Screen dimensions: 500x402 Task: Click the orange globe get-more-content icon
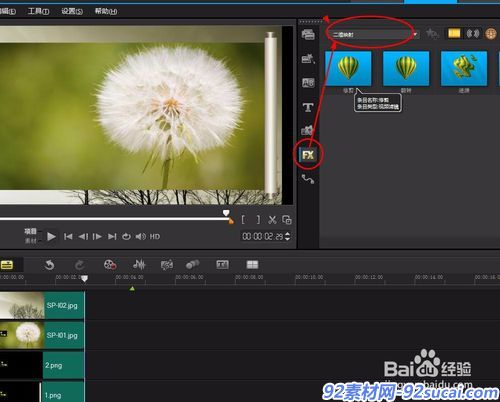point(491,34)
